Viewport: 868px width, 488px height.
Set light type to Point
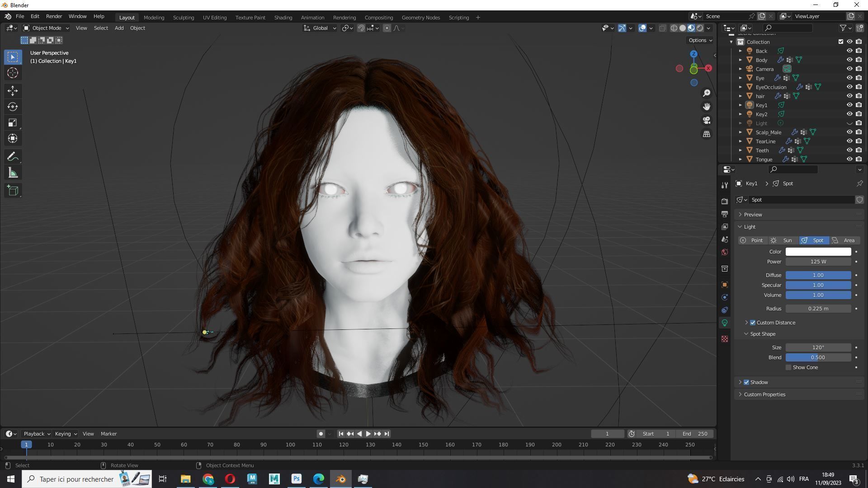coord(753,240)
